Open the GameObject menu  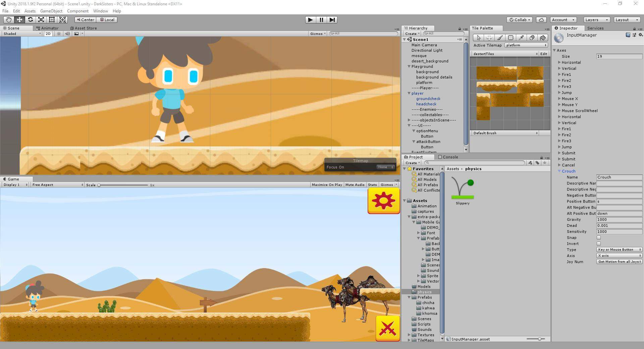point(51,11)
